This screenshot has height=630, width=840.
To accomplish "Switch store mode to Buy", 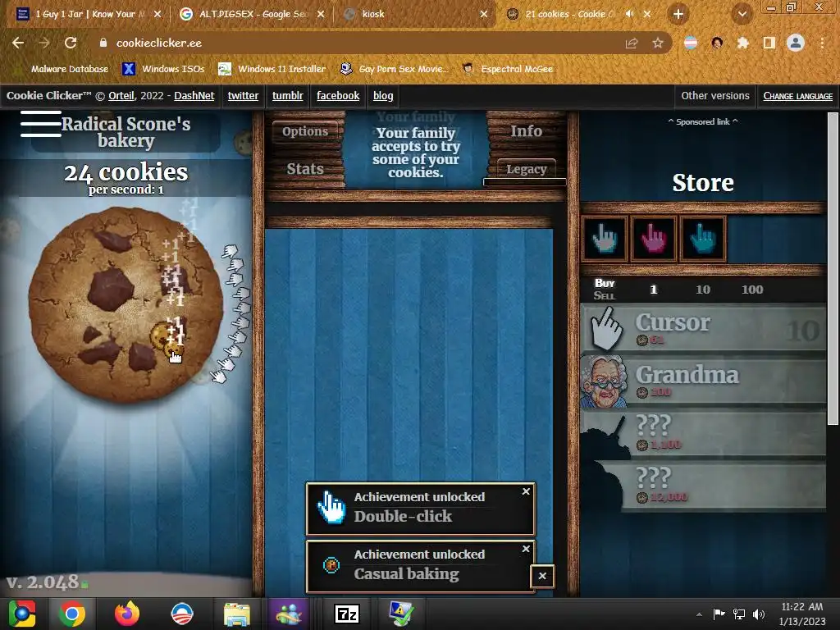I will pyautogui.click(x=605, y=283).
